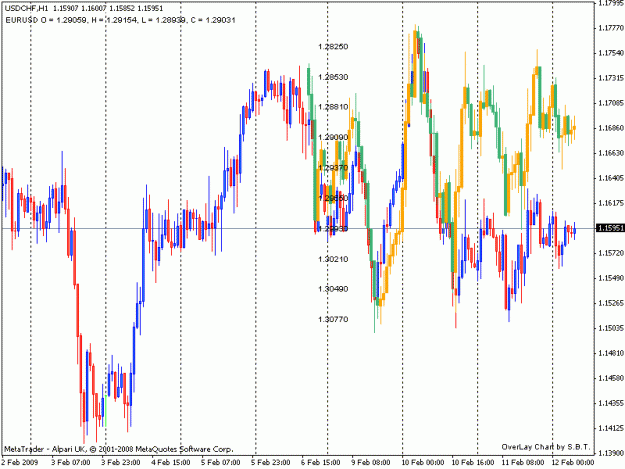Click the MetaTrader Alpari UK copyright text

point(118,449)
